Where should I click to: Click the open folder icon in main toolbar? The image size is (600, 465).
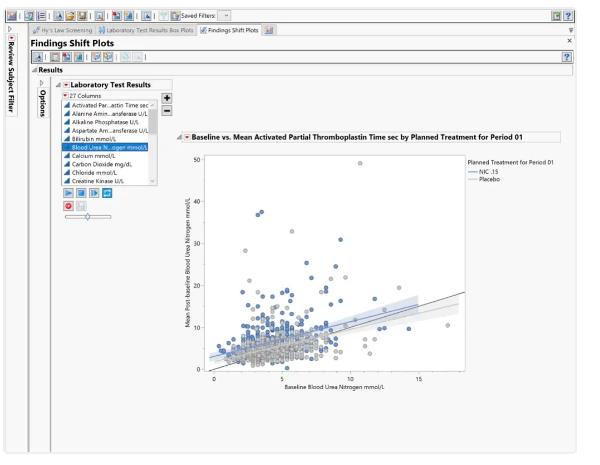pos(70,16)
